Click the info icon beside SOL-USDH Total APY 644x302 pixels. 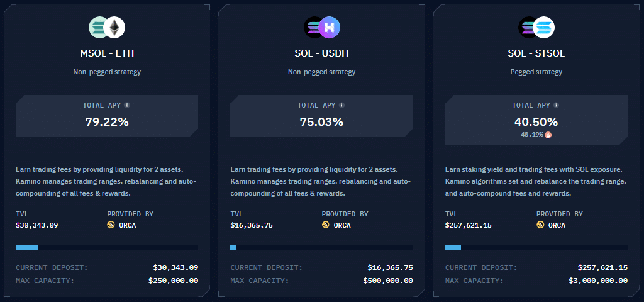(341, 105)
